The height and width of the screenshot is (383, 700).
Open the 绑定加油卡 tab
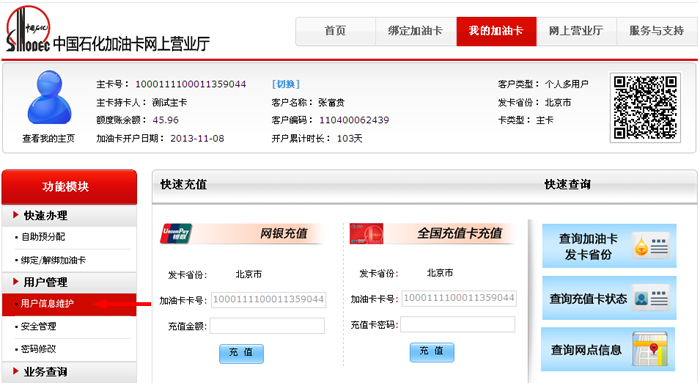pos(416,31)
